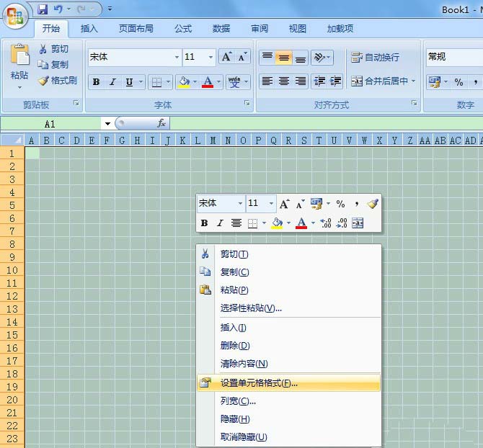Choose 选择性粘贴(V)... in context menu
The width and height of the screenshot is (483, 448).
click(x=288, y=308)
